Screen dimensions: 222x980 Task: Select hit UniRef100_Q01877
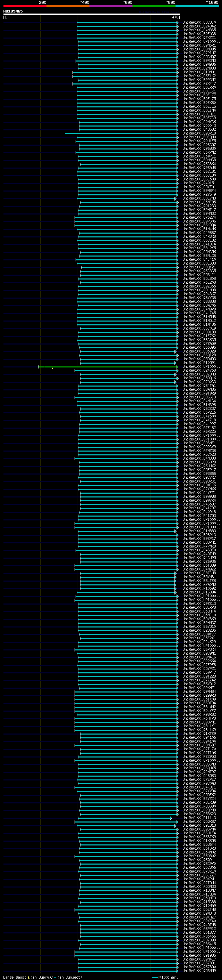199,932
